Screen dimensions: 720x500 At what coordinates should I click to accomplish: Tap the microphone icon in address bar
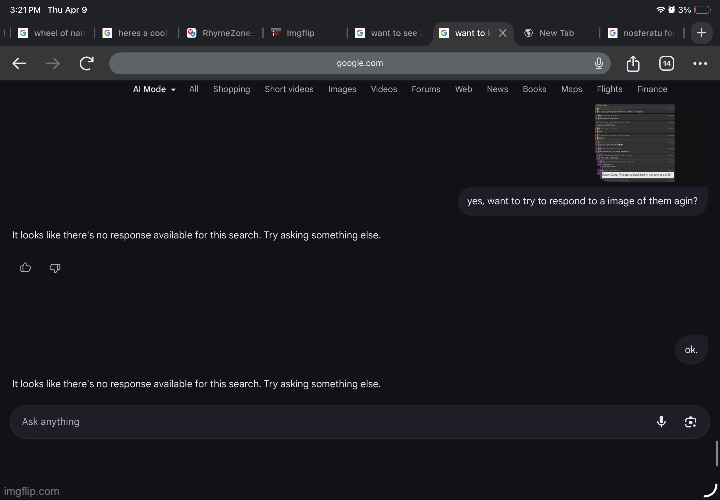tap(598, 63)
